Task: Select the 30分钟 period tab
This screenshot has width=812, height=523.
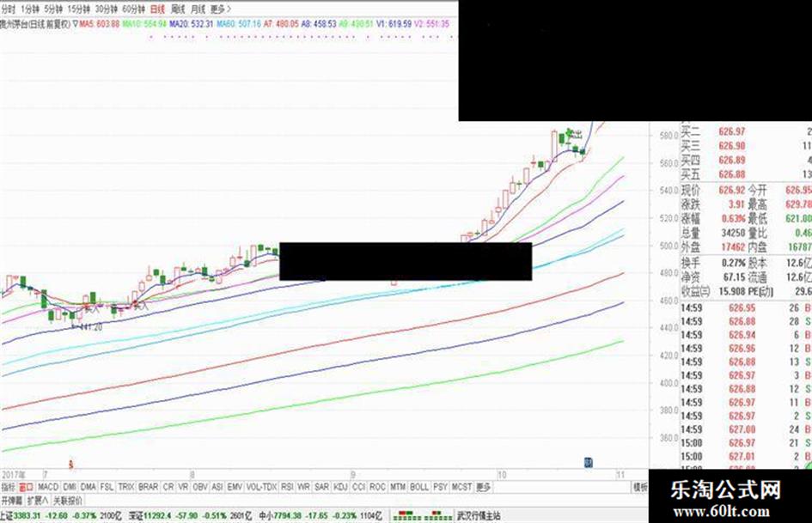Action: [107, 9]
